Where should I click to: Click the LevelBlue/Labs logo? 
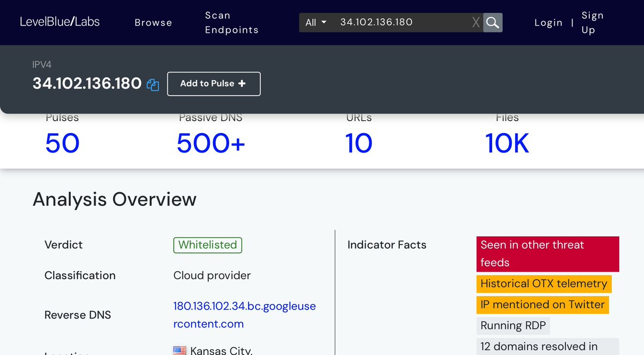(x=60, y=22)
